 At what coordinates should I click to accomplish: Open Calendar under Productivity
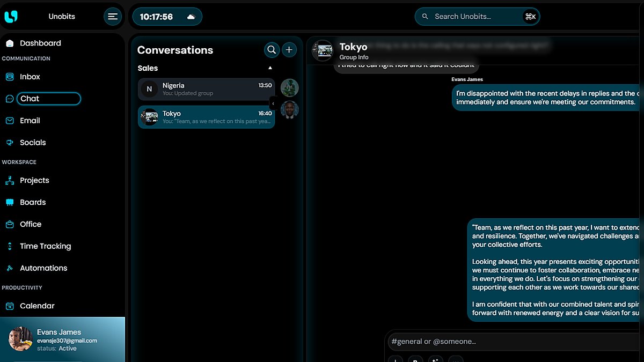37,306
